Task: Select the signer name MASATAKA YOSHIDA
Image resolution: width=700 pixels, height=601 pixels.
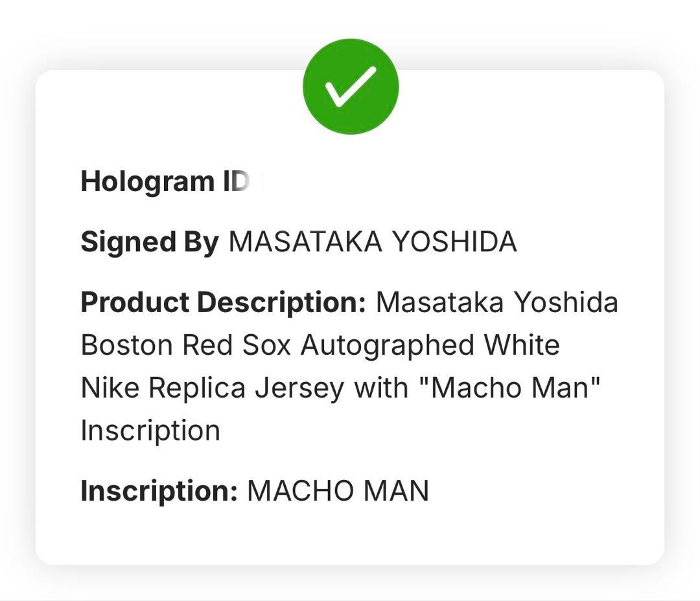Action: pyautogui.click(x=373, y=242)
